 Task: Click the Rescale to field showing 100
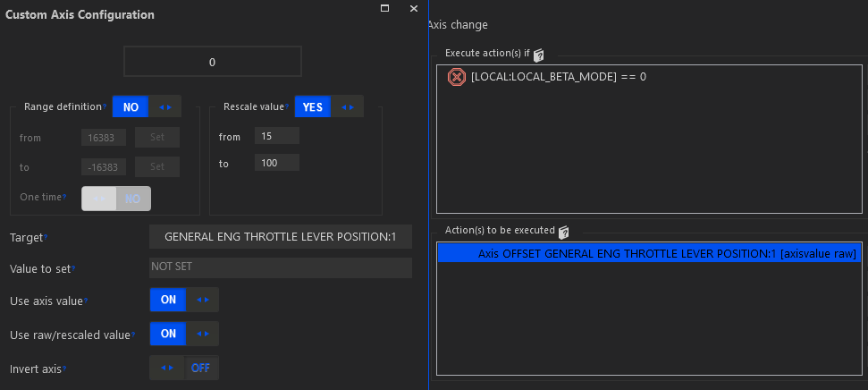point(276,163)
